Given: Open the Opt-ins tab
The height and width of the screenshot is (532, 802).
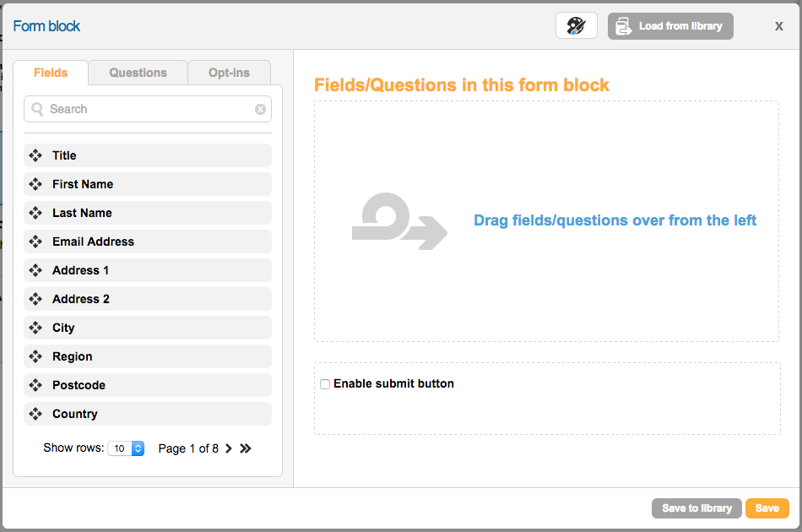Looking at the screenshot, I should [x=229, y=73].
